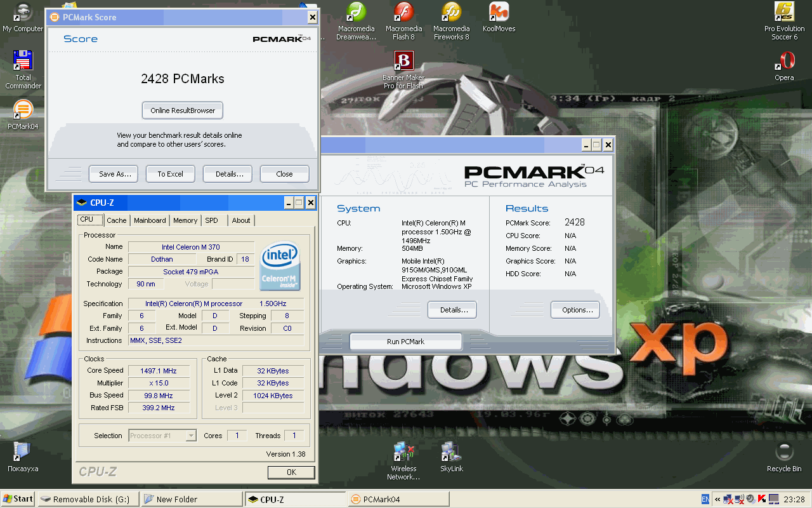The height and width of the screenshot is (508, 812).
Task: Switch to New Folder taskbar item
Action: (192, 499)
